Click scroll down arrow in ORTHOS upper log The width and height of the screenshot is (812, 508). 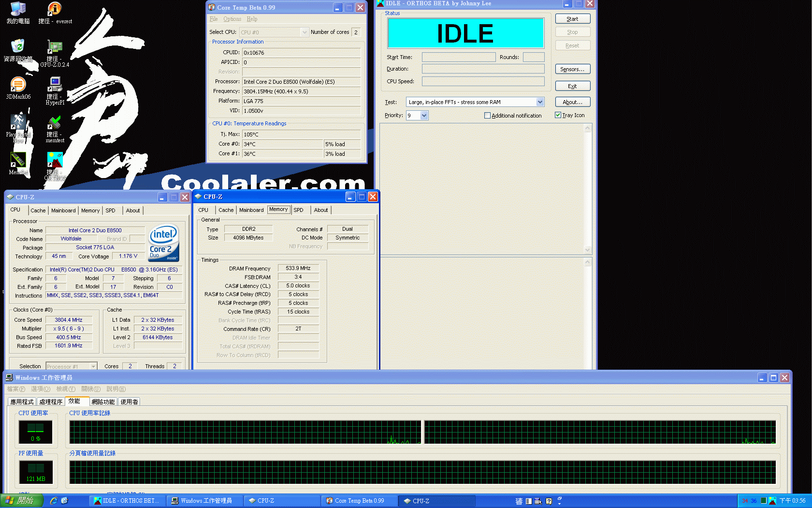587,250
